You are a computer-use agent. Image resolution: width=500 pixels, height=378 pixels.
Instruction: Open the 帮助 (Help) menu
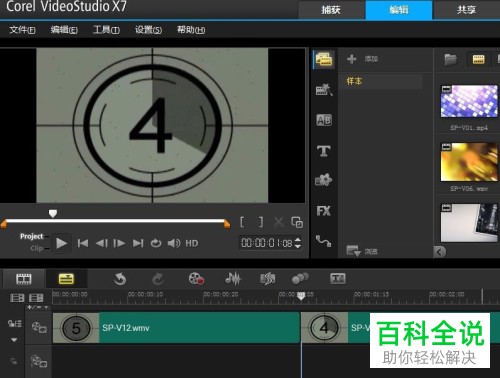[191, 30]
